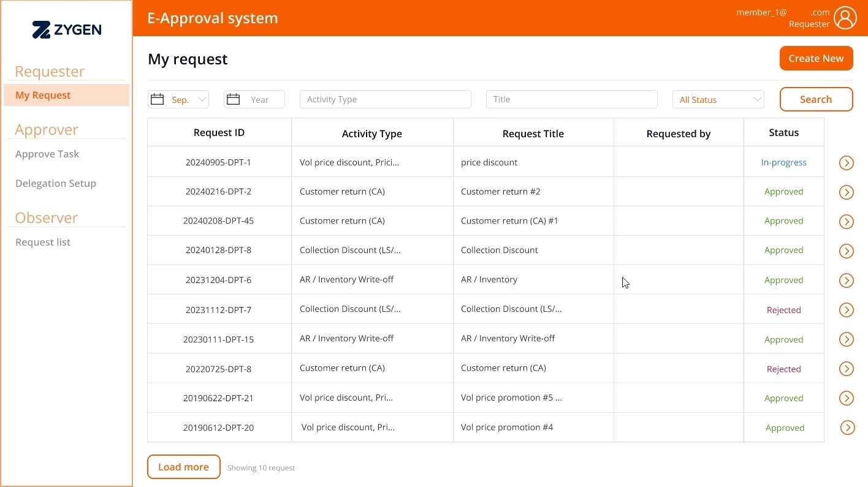Expand the Sep. month dropdown

click(202, 99)
